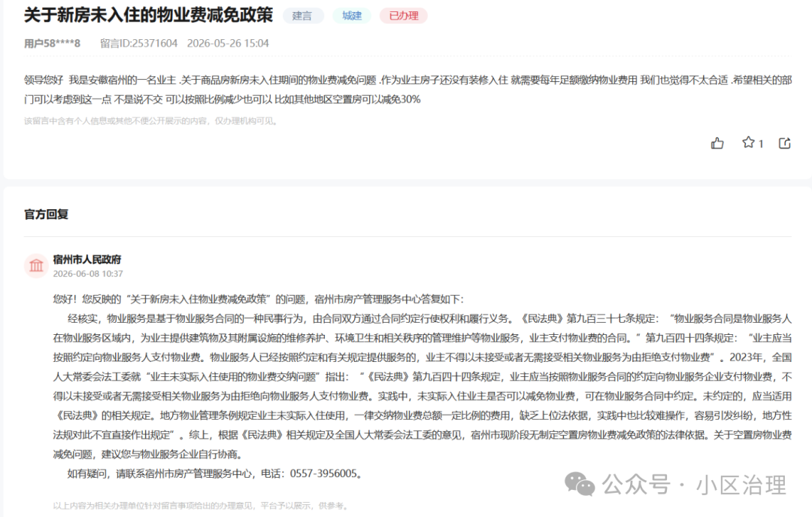Click the 已办理 status tag
This screenshot has width=812, height=517.
[404, 16]
